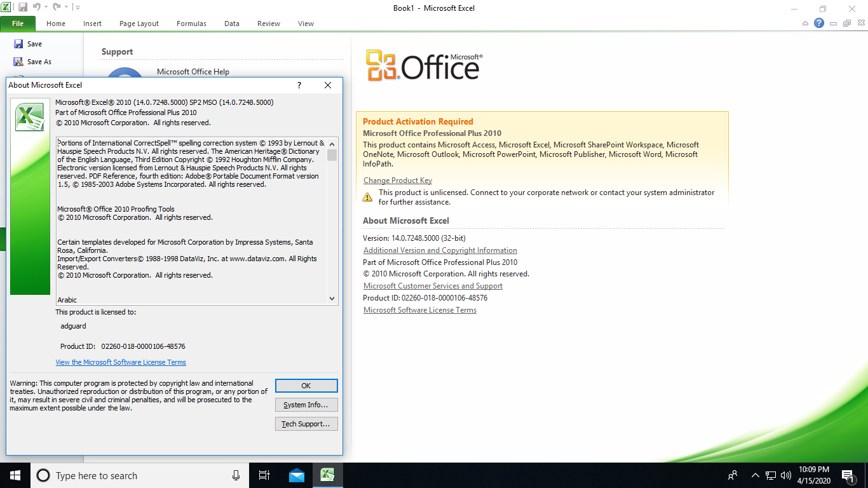The height and width of the screenshot is (488, 868).
Task: Click the Tech Support button
Action: pyautogui.click(x=306, y=424)
